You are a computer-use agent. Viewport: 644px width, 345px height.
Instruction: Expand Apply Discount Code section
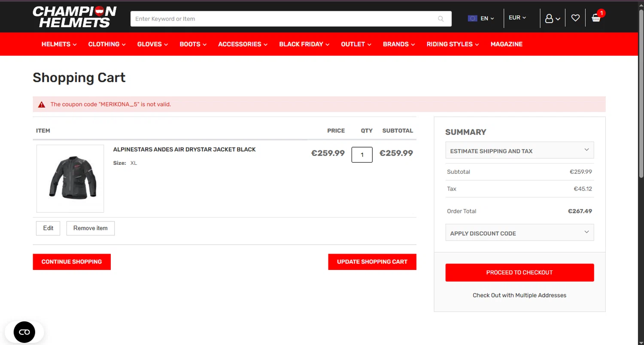[x=519, y=233]
